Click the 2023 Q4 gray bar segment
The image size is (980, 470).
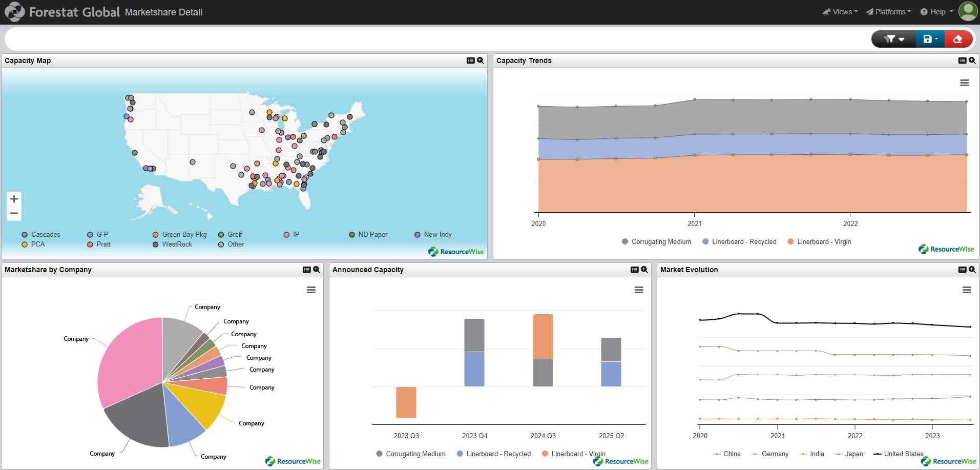coord(474,335)
